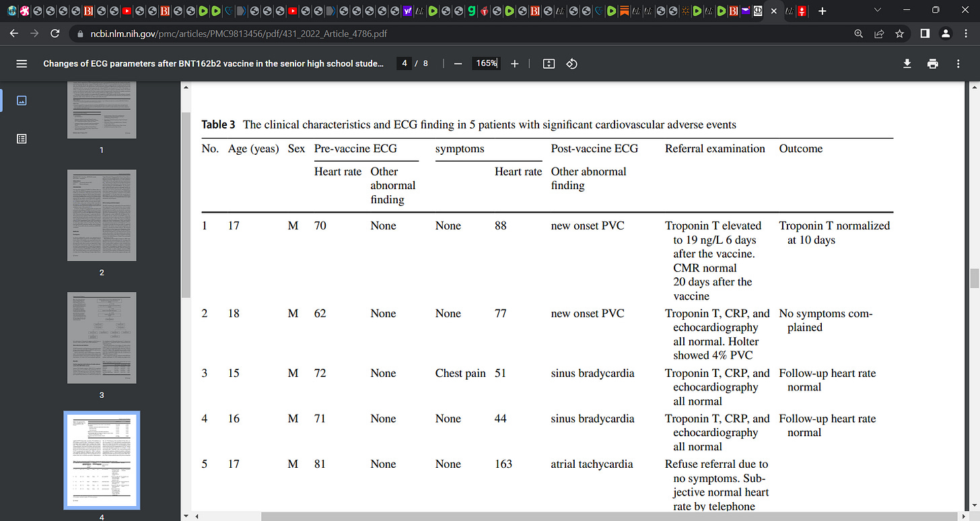Click the site lock icon in address bar
Image resolution: width=980 pixels, height=521 pixels.
79,34
